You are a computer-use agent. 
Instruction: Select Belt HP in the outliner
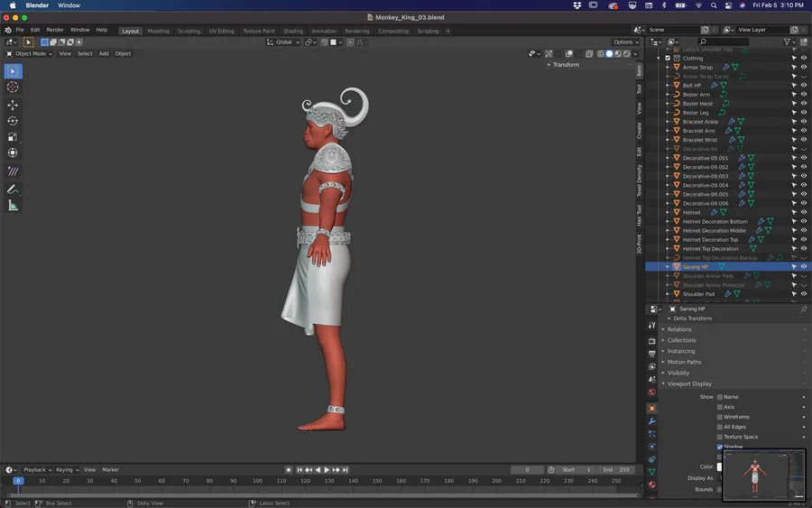pyautogui.click(x=691, y=86)
